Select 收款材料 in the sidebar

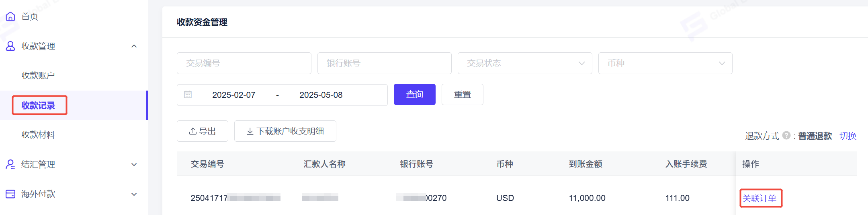(38, 135)
